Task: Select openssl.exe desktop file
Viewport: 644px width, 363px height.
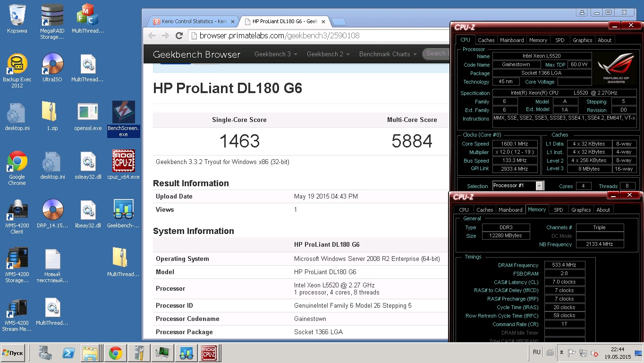Action: pyautogui.click(x=88, y=116)
